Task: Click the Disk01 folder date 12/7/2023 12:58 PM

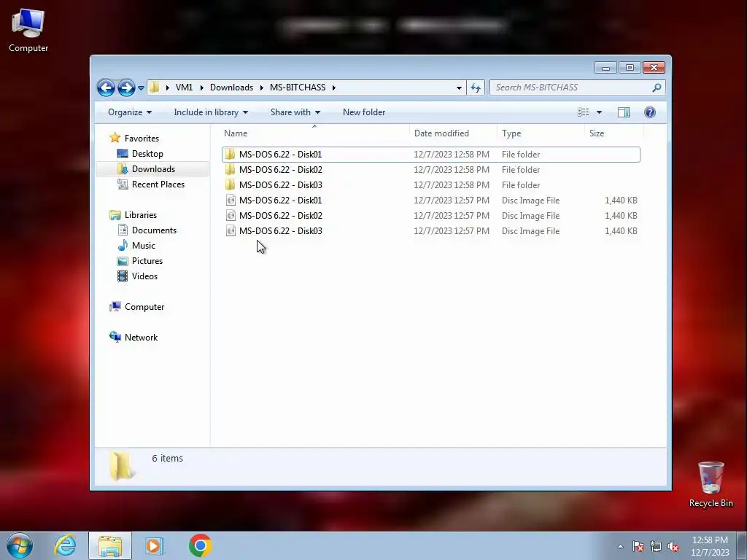Action: [x=451, y=155]
